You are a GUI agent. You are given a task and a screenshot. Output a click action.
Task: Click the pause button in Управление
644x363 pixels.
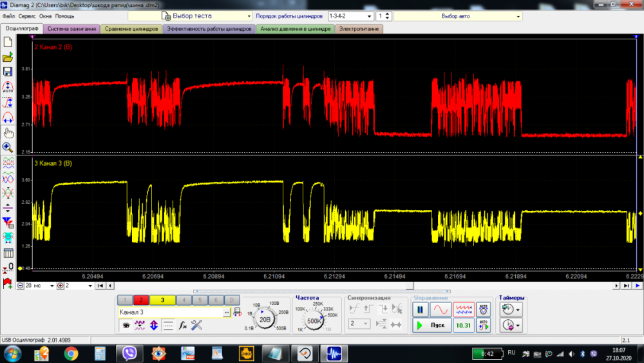pos(421,309)
